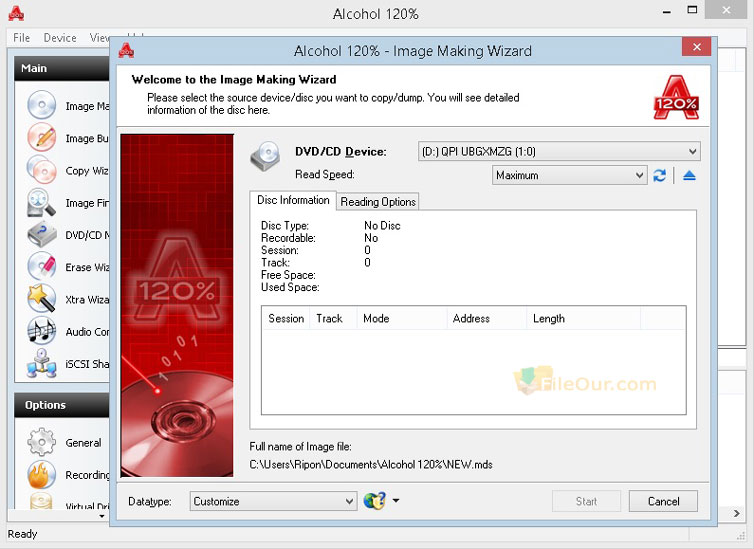Sort by Address column header

(x=487, y=318)
